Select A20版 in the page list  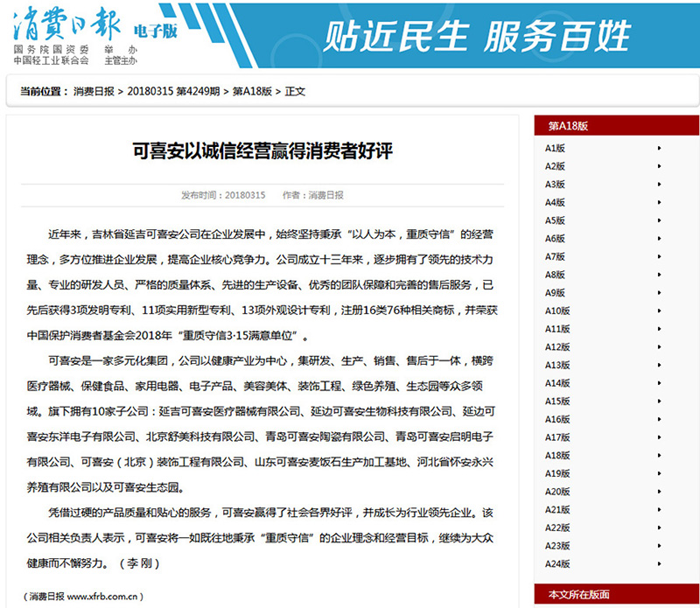pos(557,492)
